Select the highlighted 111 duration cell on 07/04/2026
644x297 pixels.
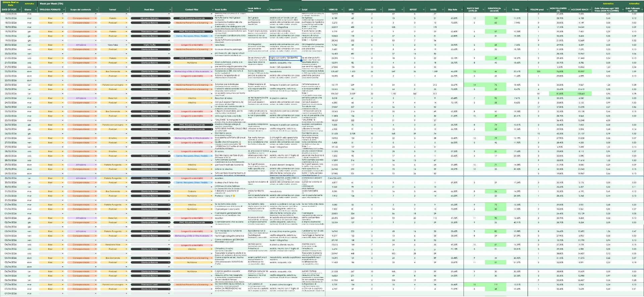495,285
